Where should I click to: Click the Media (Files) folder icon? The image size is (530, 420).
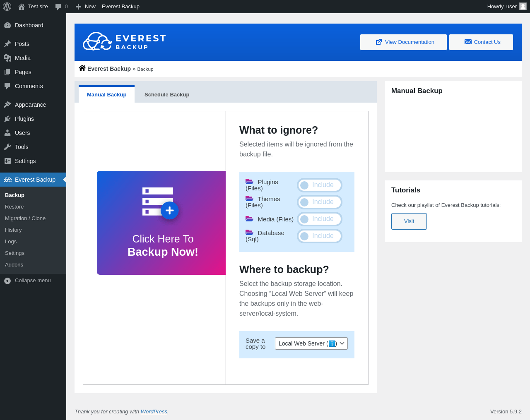pos(249,219)
